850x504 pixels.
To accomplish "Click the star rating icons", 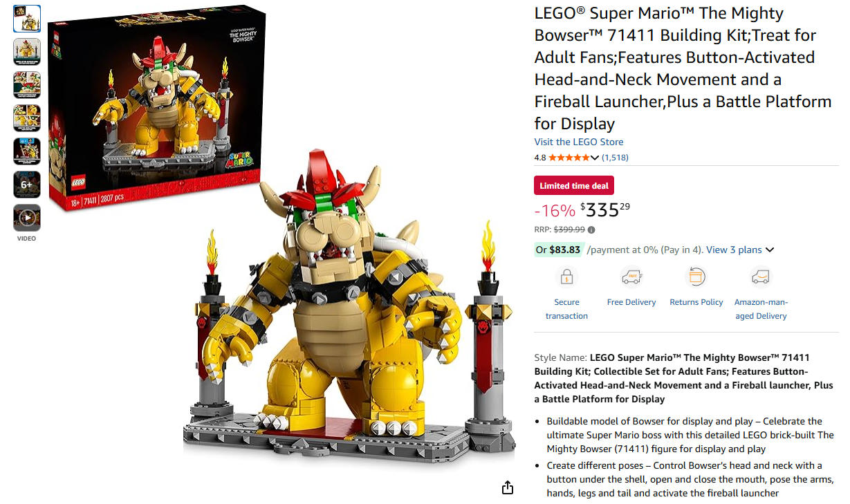I will click(x=569, y=158).
